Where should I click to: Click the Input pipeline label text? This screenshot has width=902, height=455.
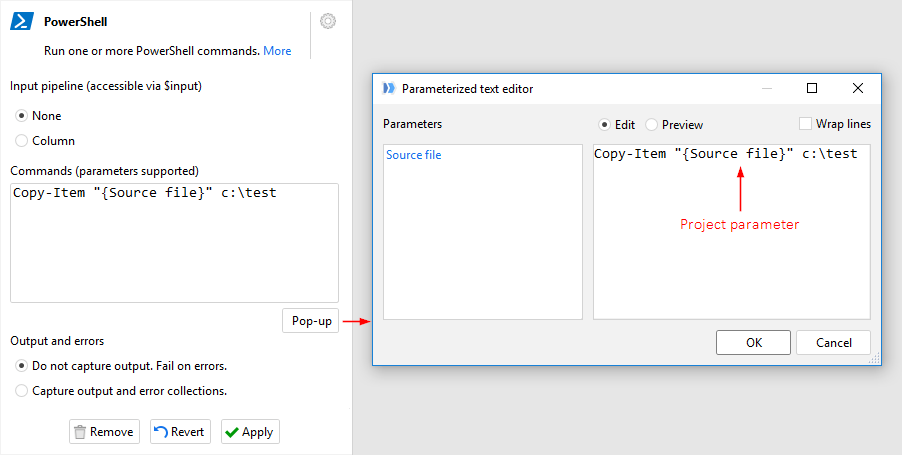click(106, 86)
